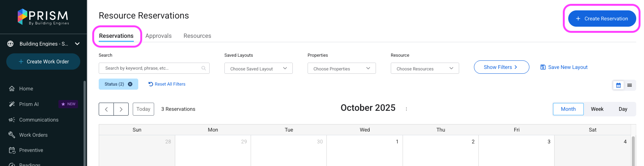Screen dimensions: 644x166
Task: Open Work Orders sidebar item
Action: click(x=33, y=135)
